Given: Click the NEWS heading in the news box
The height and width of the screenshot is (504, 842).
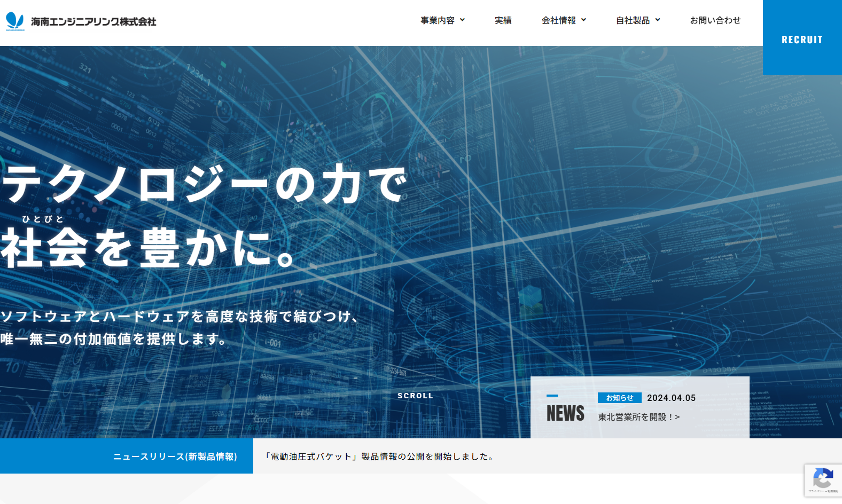Looking at the screenshot, I should 565,413.
